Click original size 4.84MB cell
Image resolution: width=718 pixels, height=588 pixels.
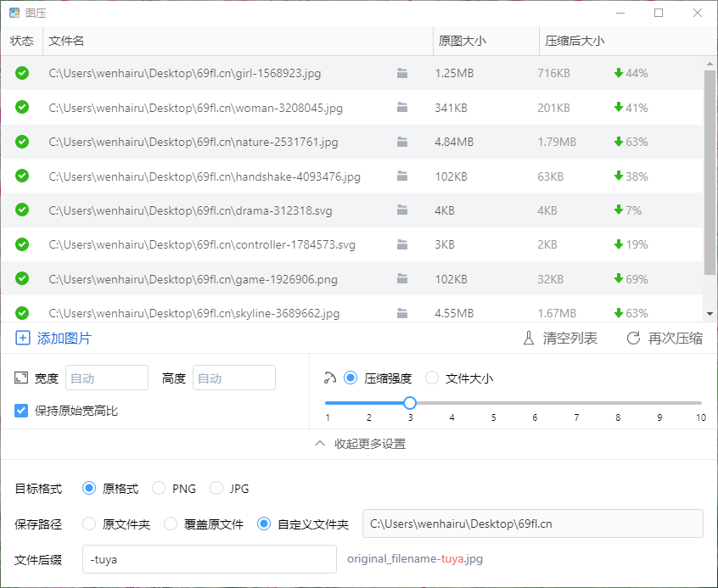point(454,142)
